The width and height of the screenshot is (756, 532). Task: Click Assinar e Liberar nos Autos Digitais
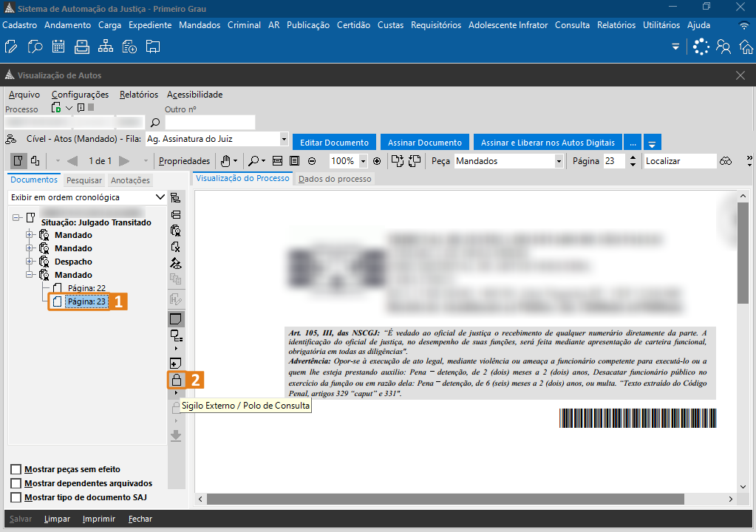point(548,143)
